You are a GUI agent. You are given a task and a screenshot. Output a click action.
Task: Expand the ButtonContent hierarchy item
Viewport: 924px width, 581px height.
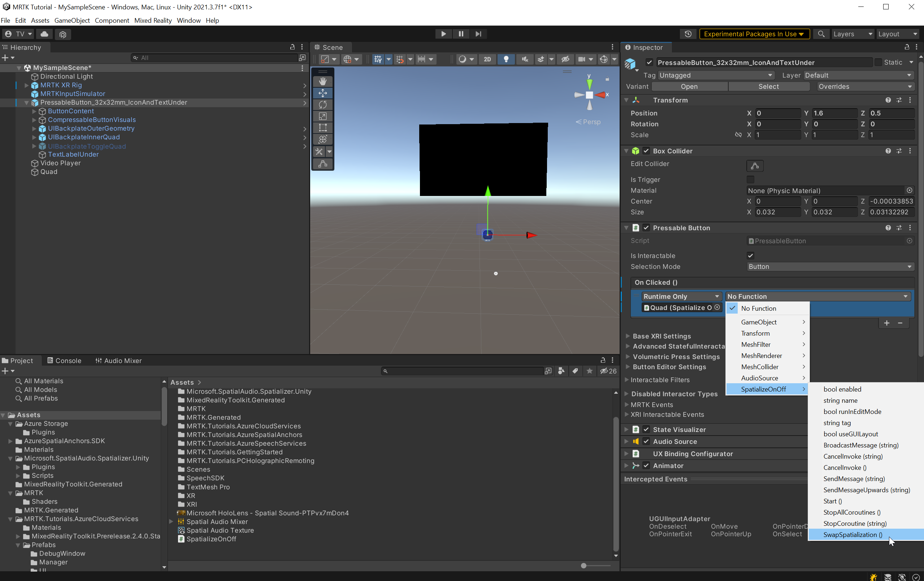[x=34, y=111]
